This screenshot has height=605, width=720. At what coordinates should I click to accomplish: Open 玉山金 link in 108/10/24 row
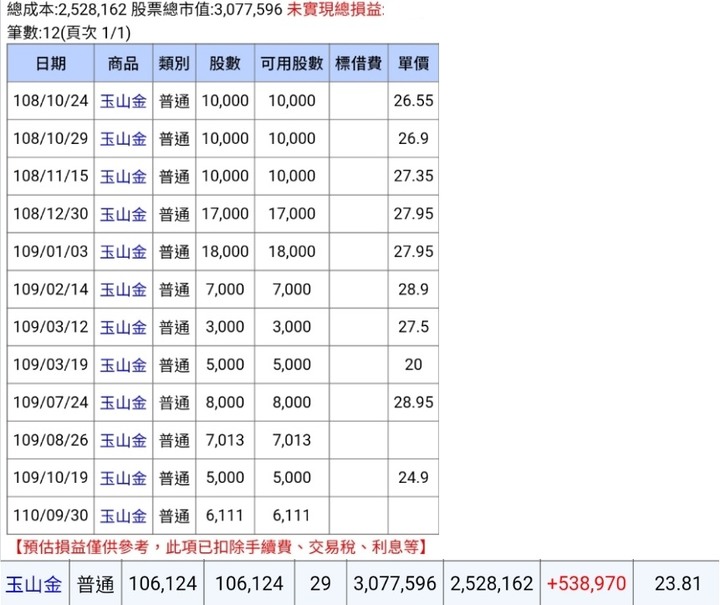pyautogui.click(x=123, y=101)
